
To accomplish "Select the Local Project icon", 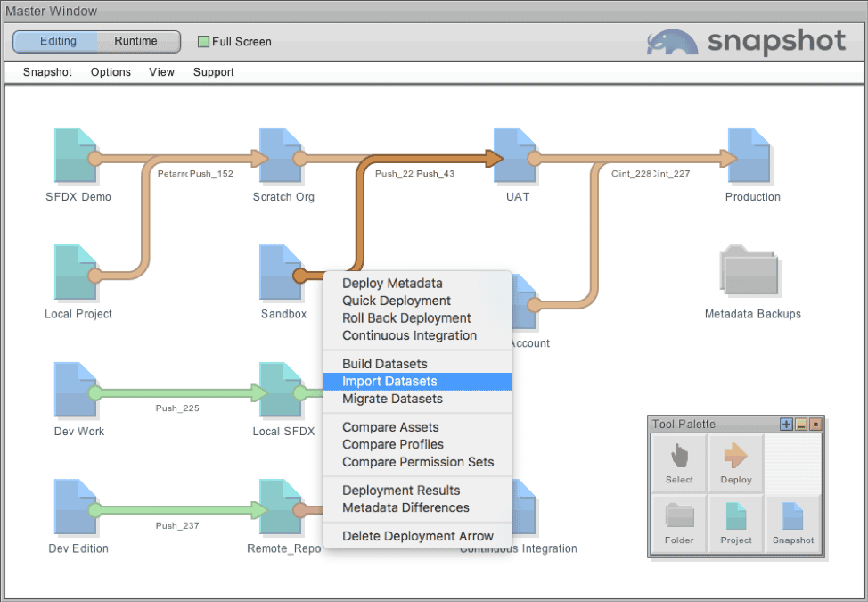I will [75, 272].
